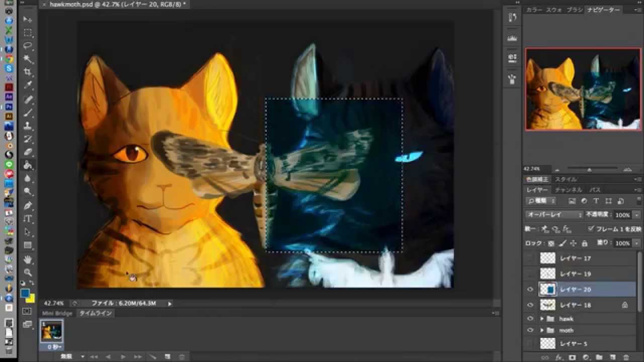
Task: Expand the moth layer group
Action: (542, 330)
